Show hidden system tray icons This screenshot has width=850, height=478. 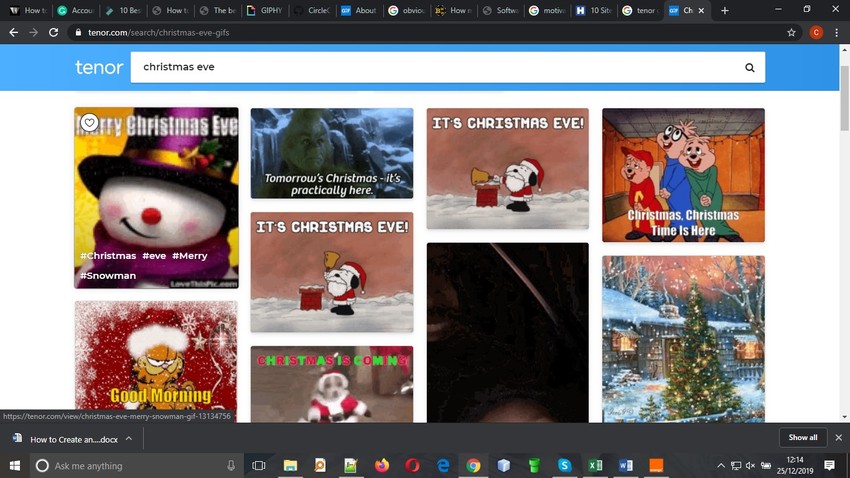point(721,466)
